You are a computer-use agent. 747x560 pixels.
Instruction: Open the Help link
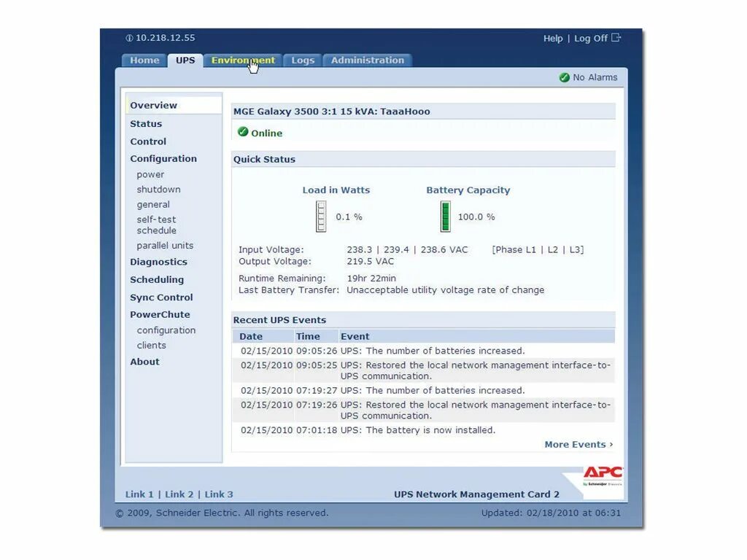[553, 39]
